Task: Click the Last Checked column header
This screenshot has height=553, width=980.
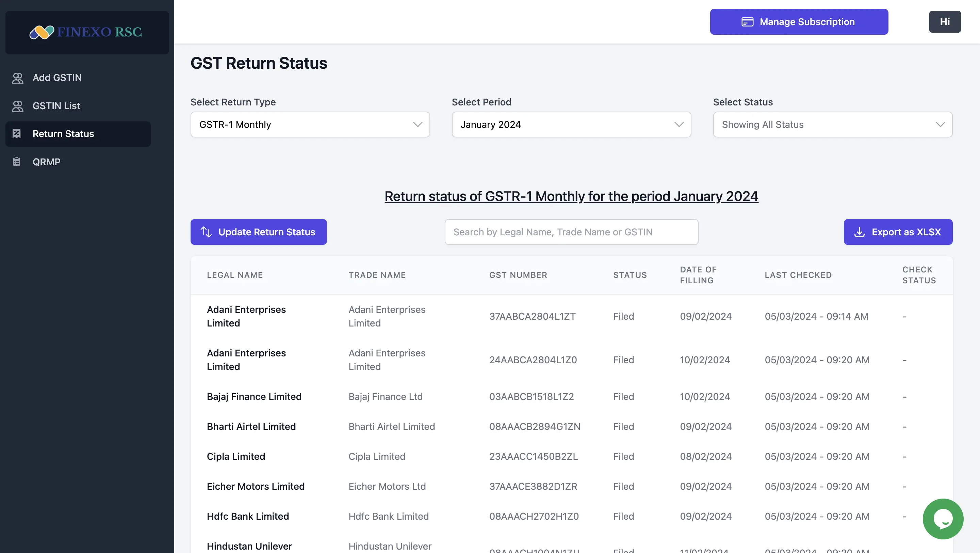Action: tap(798, 275)
